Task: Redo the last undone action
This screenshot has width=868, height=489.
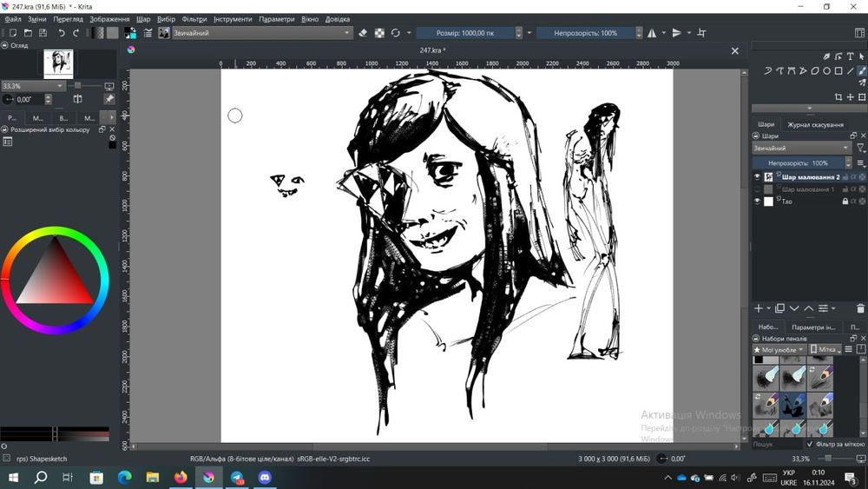Action: (76, 33)
